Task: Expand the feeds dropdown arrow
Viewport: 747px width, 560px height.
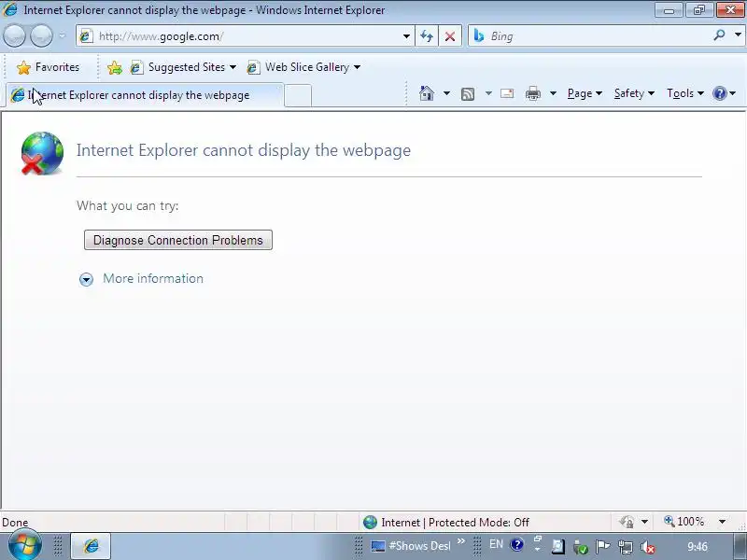Action: point(488,93)
